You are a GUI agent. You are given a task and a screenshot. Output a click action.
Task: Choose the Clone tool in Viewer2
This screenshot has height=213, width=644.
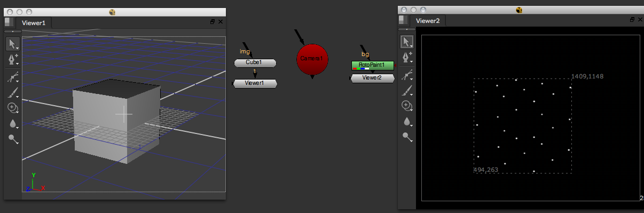click(x=407, y=106)
